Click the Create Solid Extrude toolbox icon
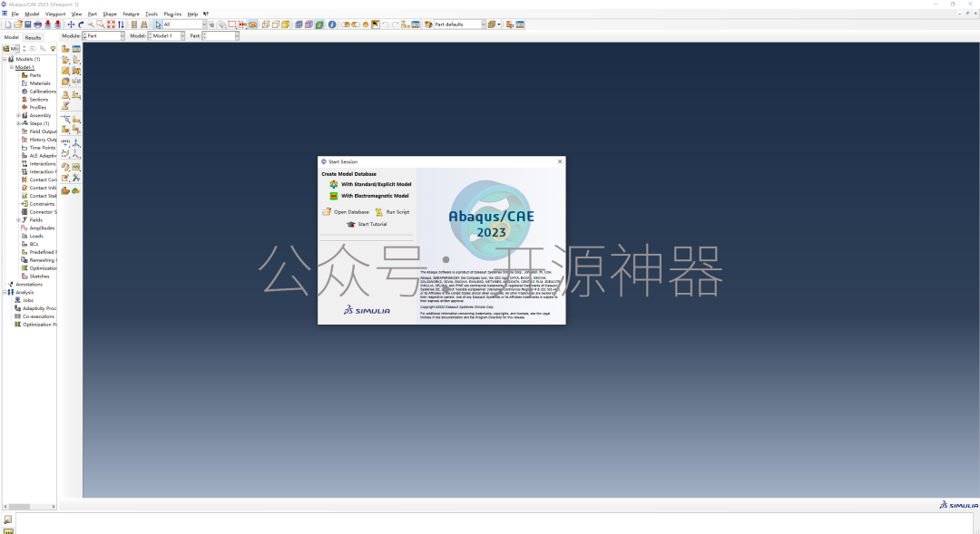This screenshot has height=534, width=980. click(x=65, y=60)
